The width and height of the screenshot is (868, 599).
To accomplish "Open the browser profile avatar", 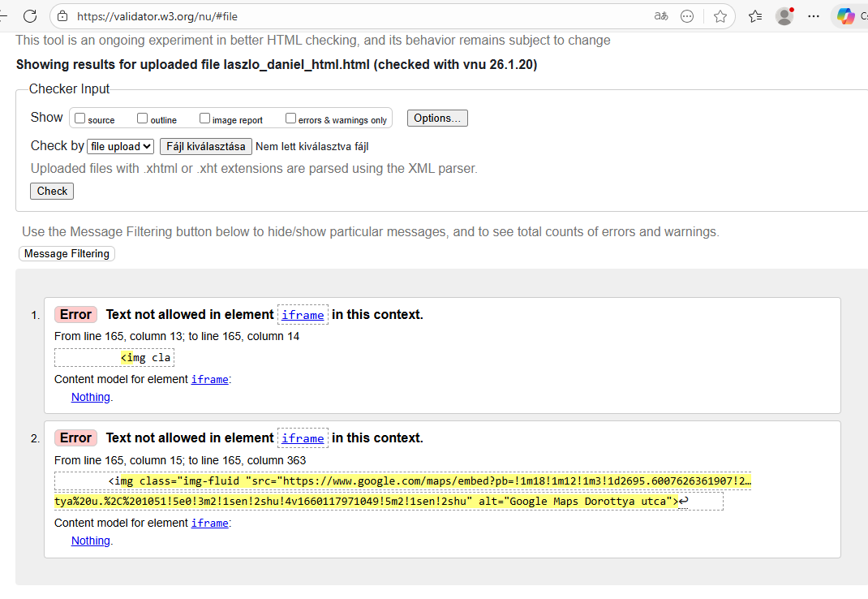I will [784, 16].
